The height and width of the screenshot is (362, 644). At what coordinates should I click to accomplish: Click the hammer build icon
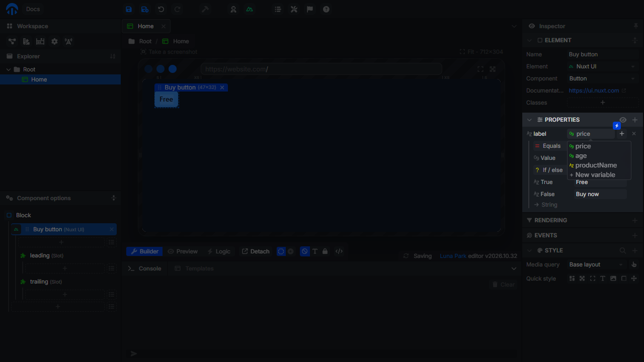tap(205, 9)
